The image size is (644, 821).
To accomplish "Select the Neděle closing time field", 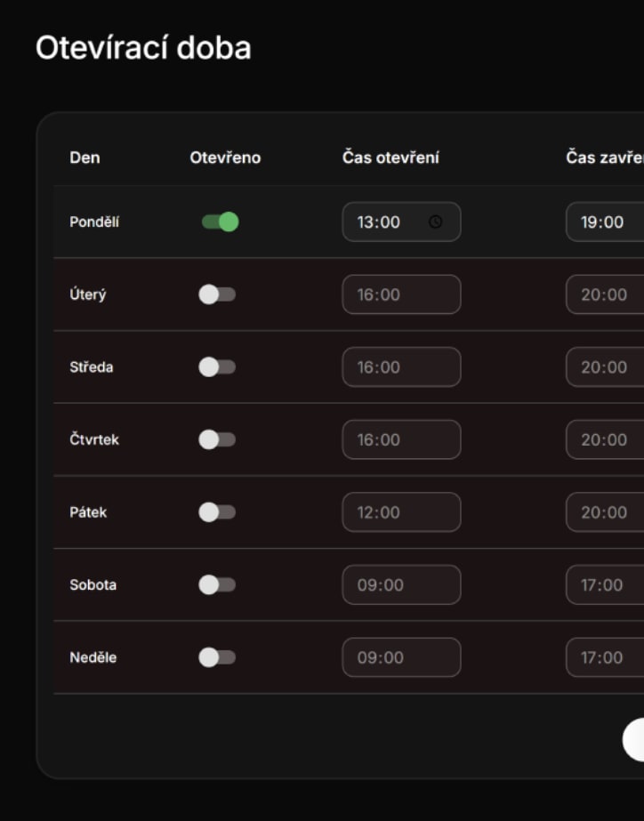I will 607,657.
